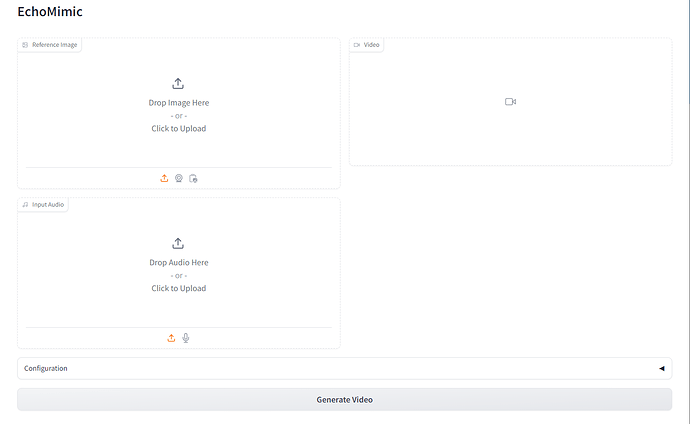
Task: Click the Video panel label text
Action: pos(371,45)
